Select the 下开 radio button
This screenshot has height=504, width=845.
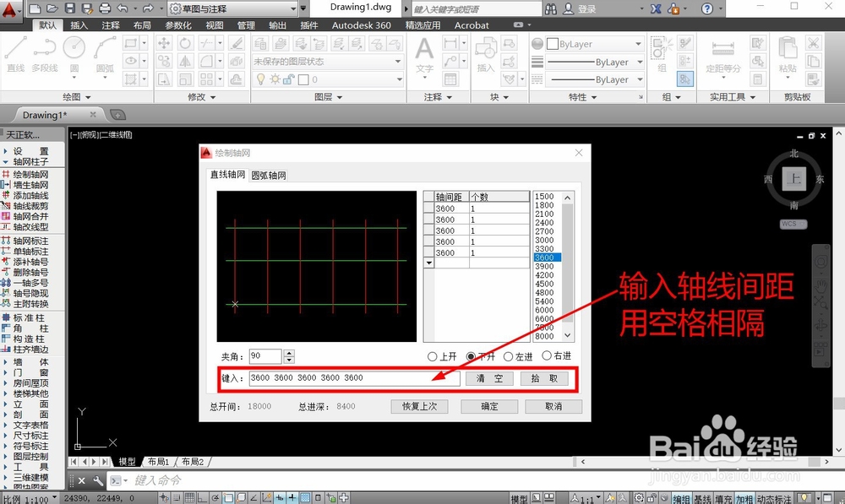click(x=471, y=356)
